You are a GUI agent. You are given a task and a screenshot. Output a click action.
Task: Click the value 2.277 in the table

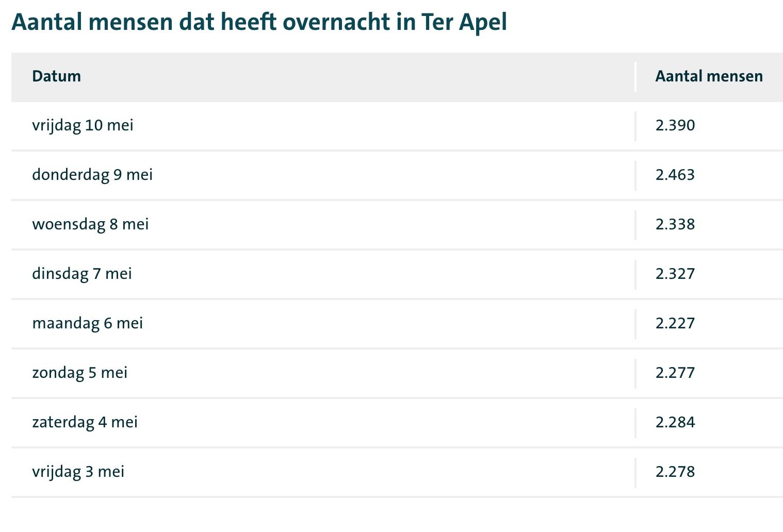pos(675,373)
